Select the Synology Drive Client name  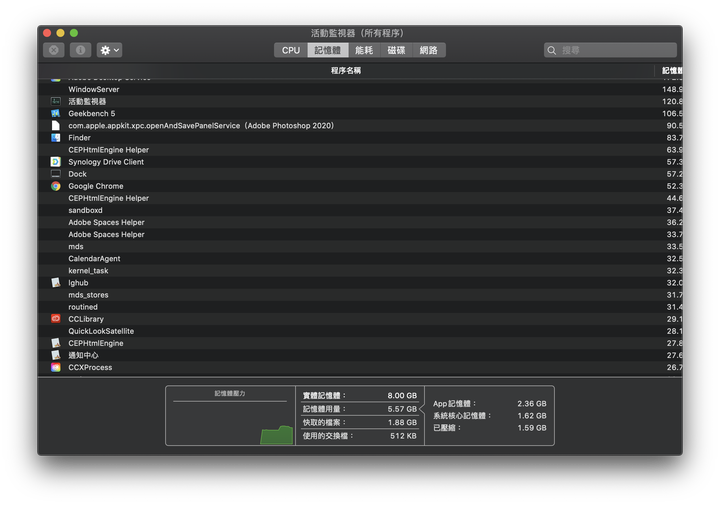point(106,162)
